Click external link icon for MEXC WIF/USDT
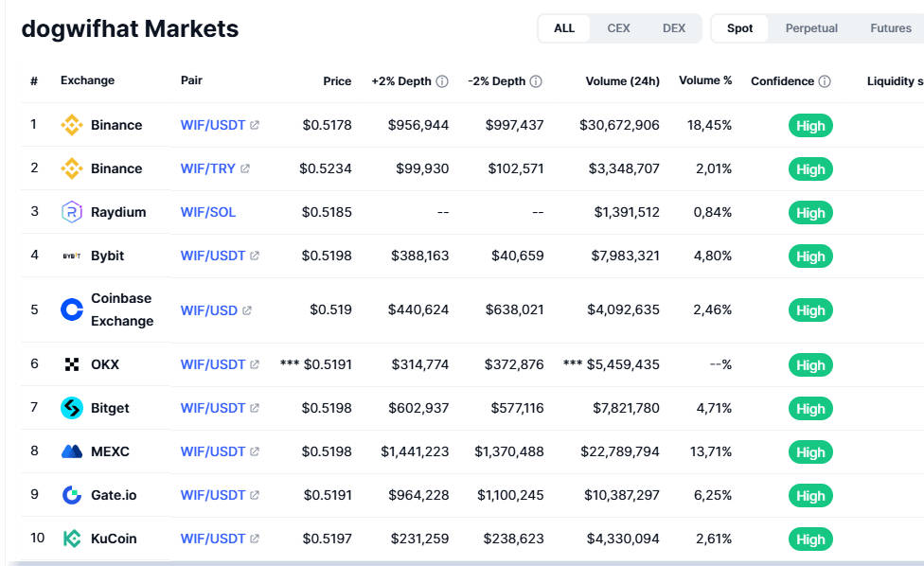The width and height of the screenshot is (924, 566). (x=255, y=451)
